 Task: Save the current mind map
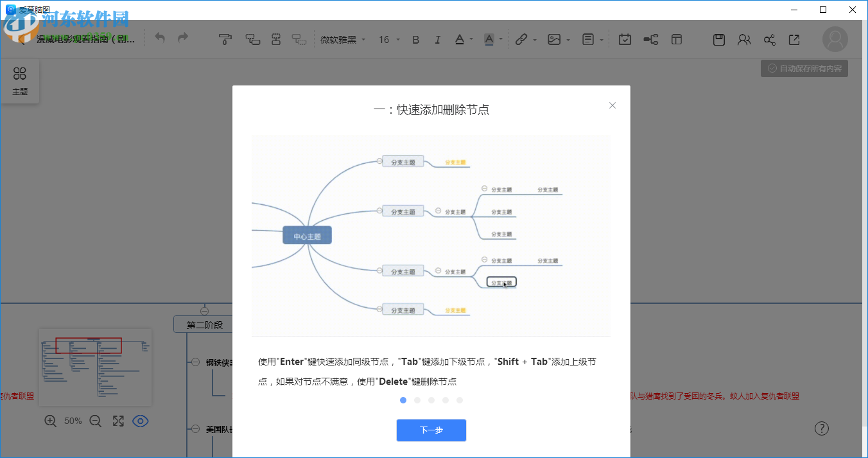pyautogui.click(x=718, y=39)
